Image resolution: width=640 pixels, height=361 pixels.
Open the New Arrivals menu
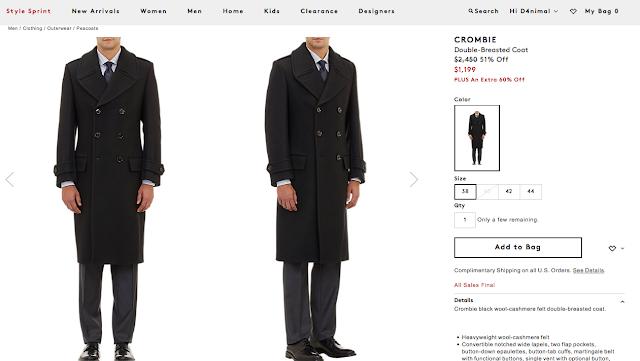click(x=96, y=11)
